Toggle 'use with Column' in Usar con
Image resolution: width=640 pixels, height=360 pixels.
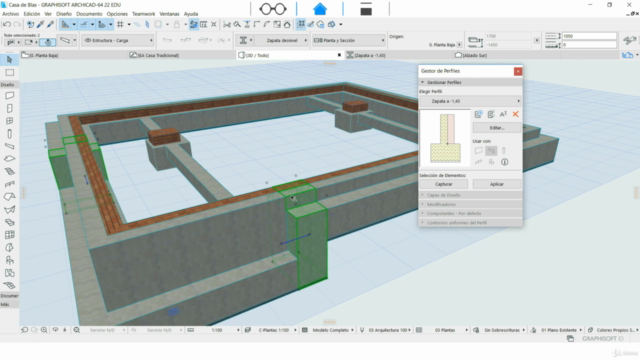coord(504,151)
